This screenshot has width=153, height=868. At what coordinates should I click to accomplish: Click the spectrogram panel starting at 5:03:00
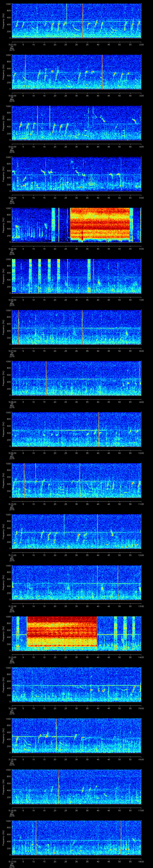[x=77, y=123]
